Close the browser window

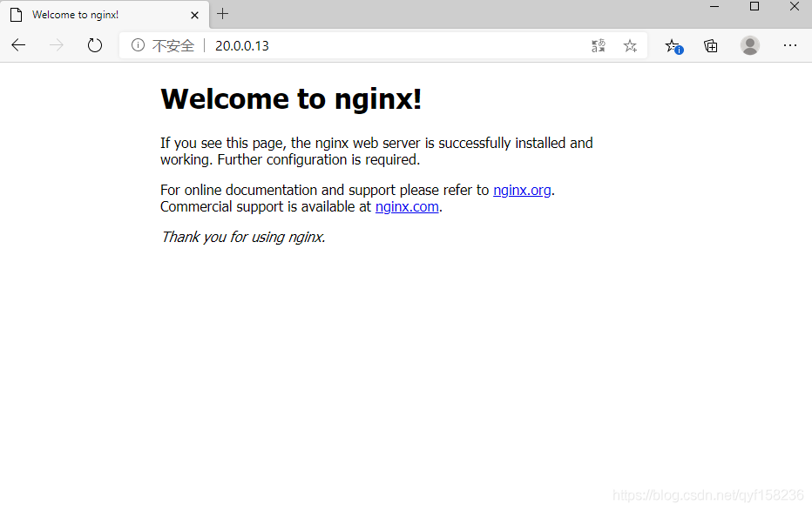(x=795, y=7)
